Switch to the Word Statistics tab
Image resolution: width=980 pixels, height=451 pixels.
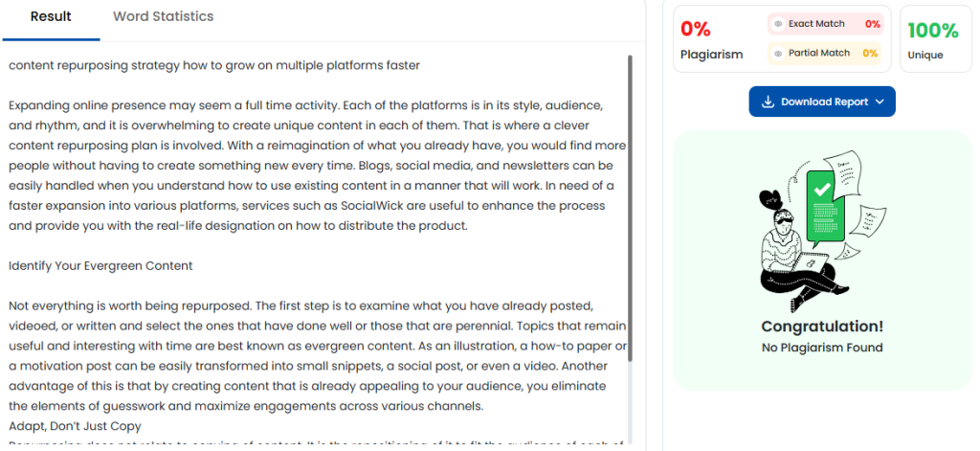tap(163, 17)
